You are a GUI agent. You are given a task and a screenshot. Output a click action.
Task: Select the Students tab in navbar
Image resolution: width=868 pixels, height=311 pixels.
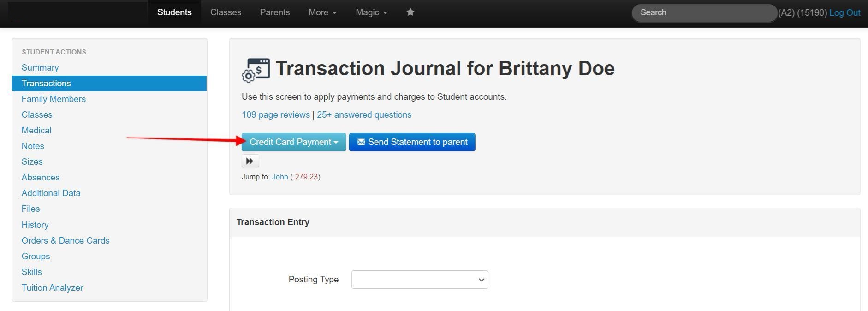174,12
